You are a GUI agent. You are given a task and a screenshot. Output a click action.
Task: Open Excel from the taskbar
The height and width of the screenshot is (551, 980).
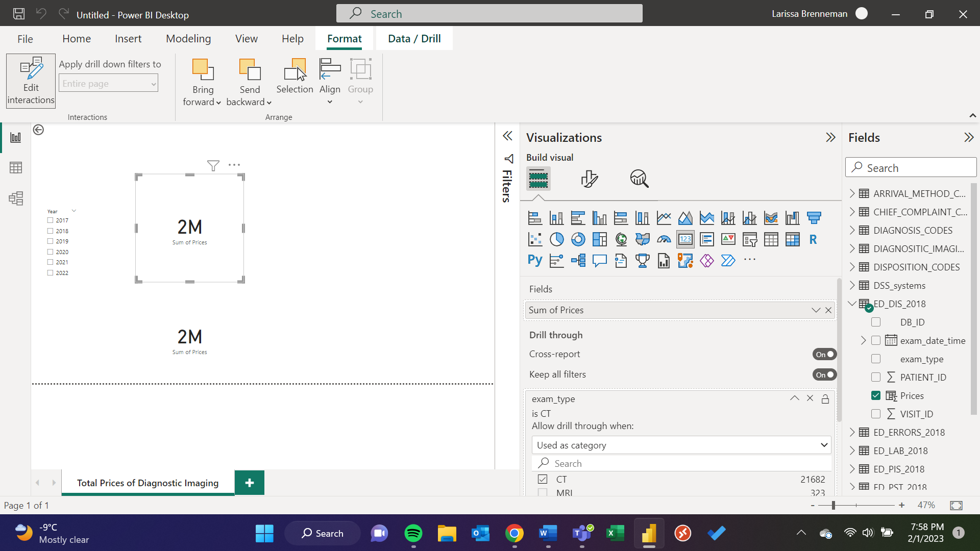[615, 533]
